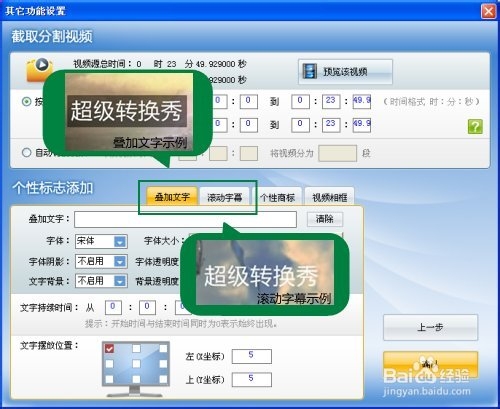Click the film strip icon on preview button
500x409 pixels.
tap(310, 71)
